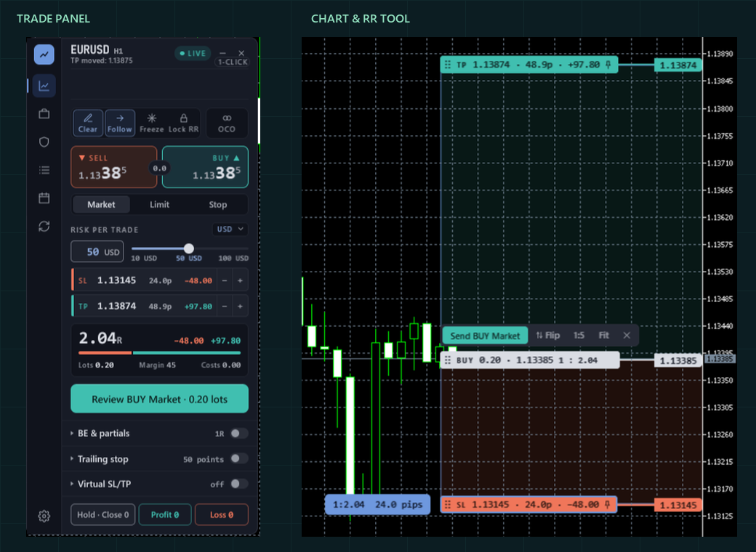This screenshot has width=756, height=552.
Task: Click the Clear tool button
Action: [x=88, y=123]
